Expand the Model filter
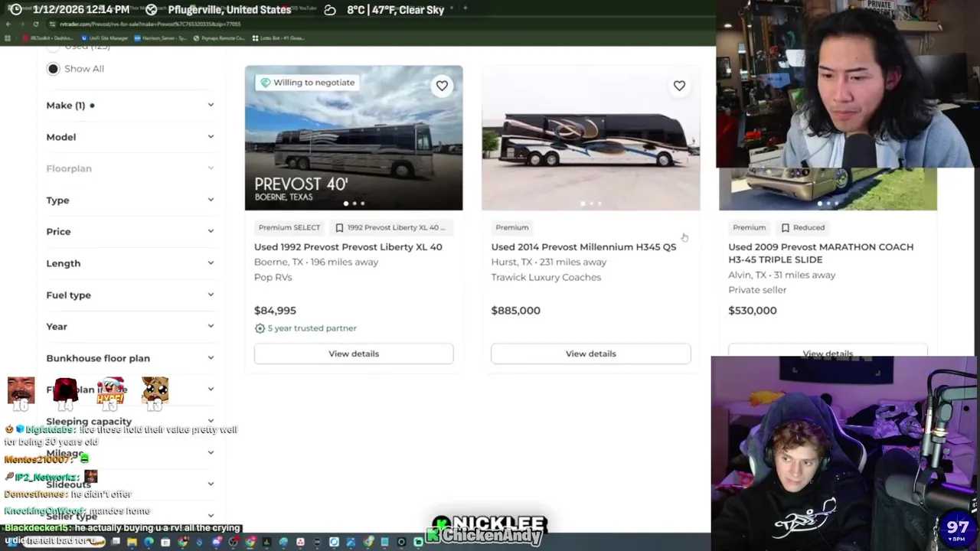This screenshot has width=980, height=551. (130, 137)
